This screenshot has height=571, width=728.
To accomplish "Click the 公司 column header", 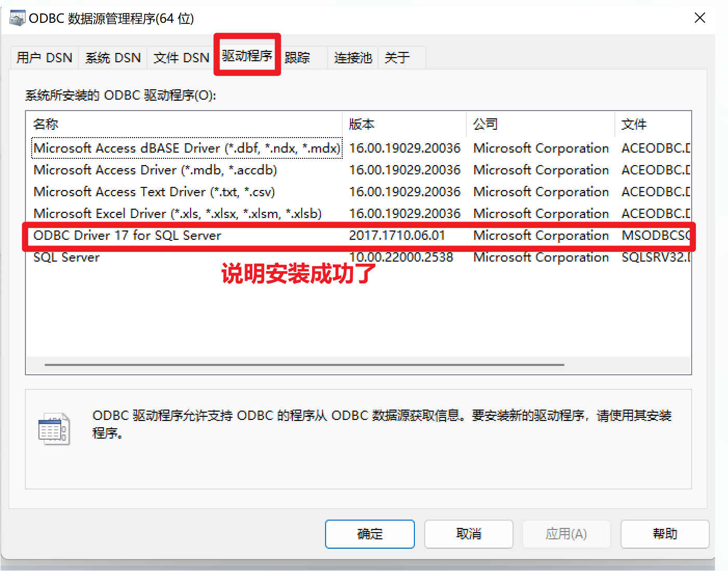I will (x=540, y=124).
